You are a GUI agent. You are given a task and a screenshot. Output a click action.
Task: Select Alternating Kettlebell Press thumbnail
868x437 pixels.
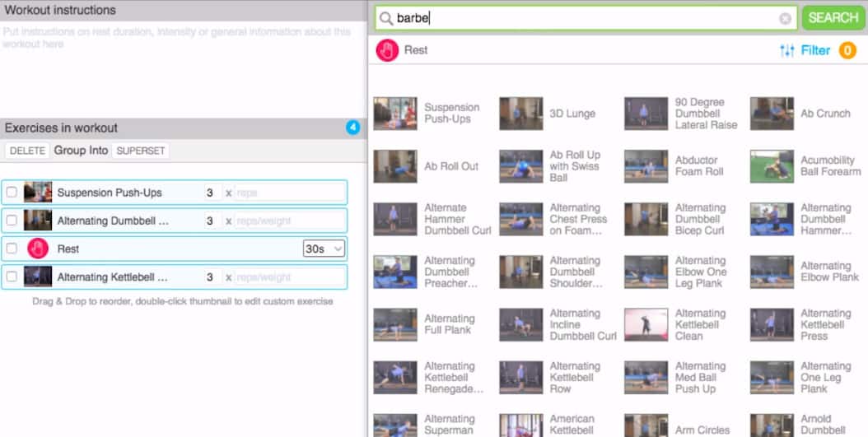tap(772, 325)
